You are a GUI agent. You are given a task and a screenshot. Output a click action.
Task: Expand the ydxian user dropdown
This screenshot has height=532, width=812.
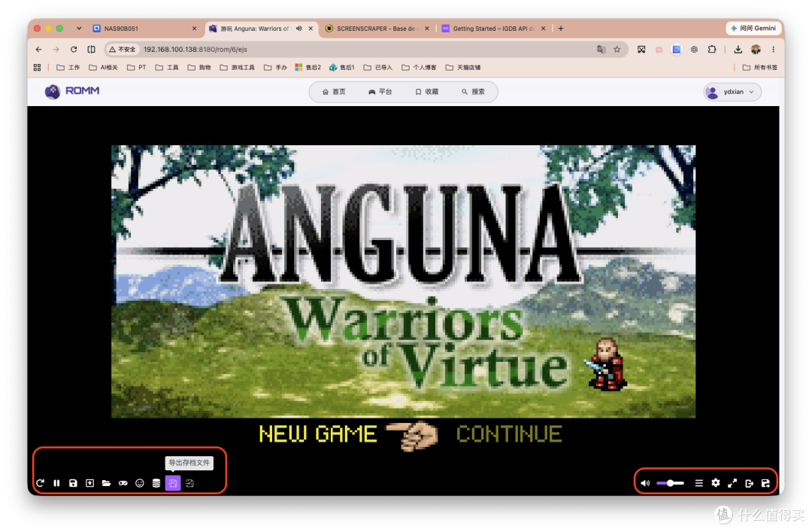[x=732, y=92]
